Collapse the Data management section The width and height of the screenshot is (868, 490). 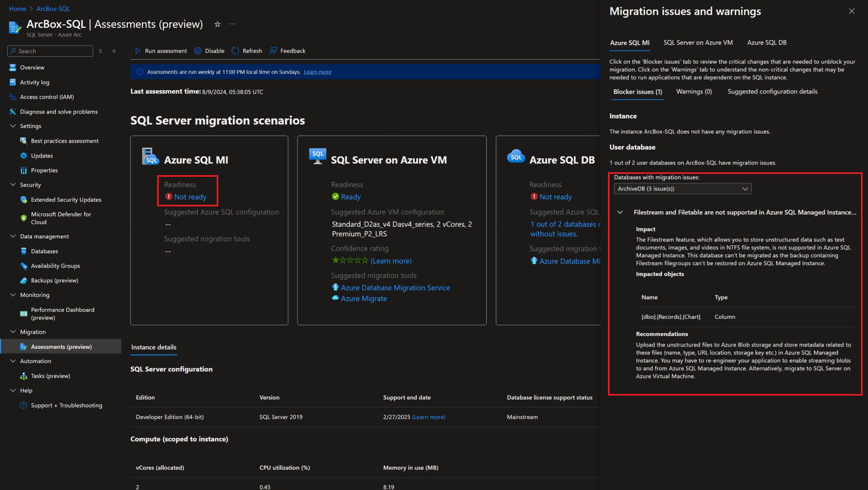coord(13,236)
